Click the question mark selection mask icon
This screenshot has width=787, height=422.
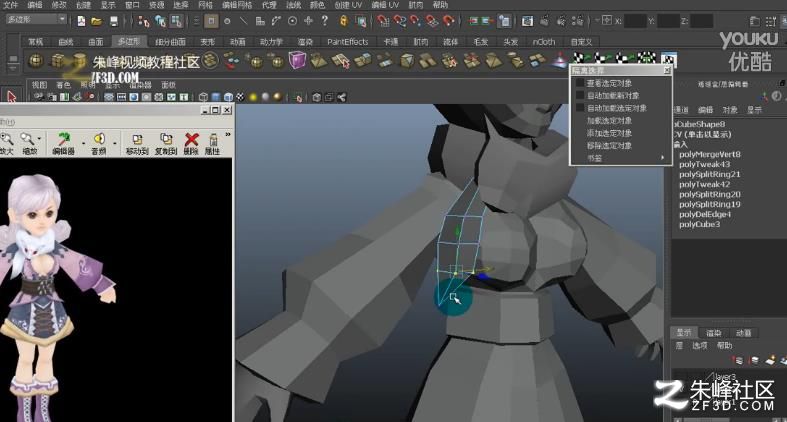325,21
